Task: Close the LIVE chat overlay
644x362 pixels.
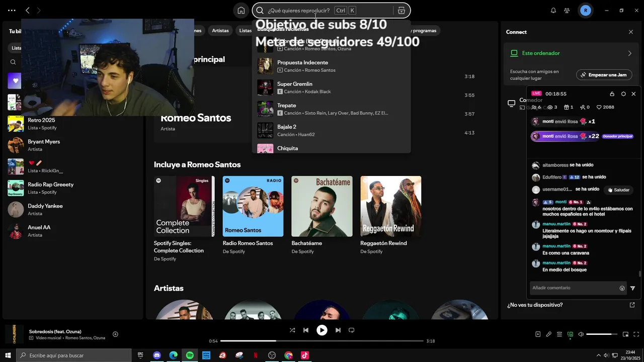Action: point(633,94)
